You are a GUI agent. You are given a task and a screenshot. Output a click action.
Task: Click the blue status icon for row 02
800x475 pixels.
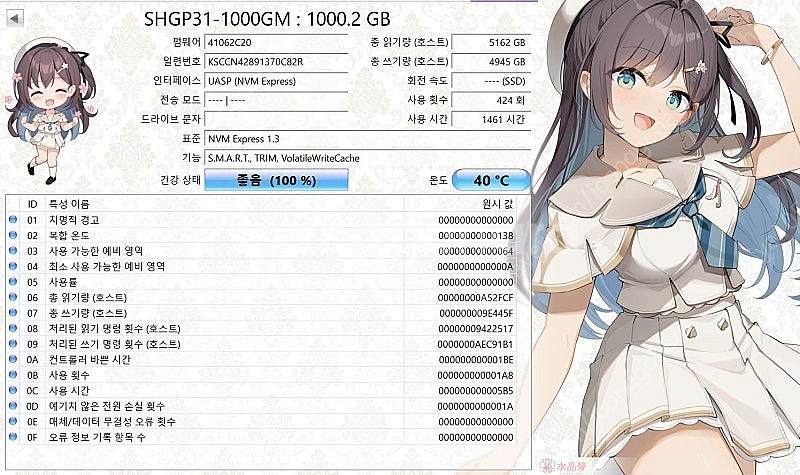click(13, 235)
